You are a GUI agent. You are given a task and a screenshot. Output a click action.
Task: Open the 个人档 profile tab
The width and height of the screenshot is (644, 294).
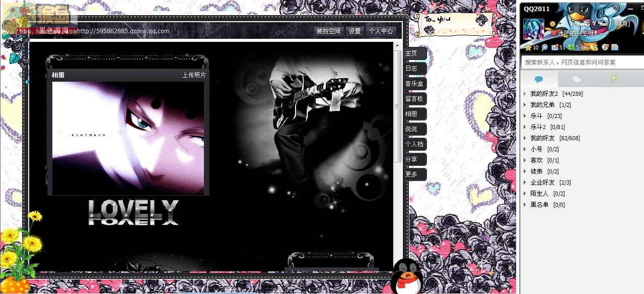415,144
